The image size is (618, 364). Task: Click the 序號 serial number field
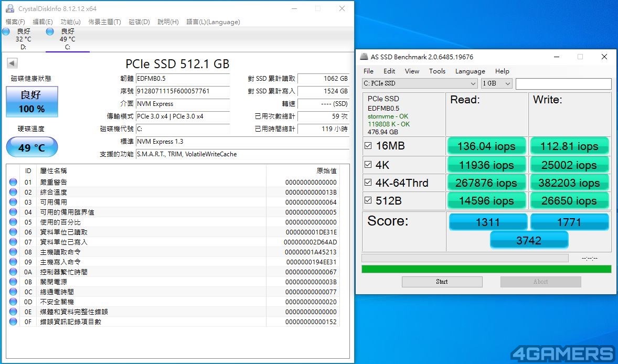pos(183,91)
